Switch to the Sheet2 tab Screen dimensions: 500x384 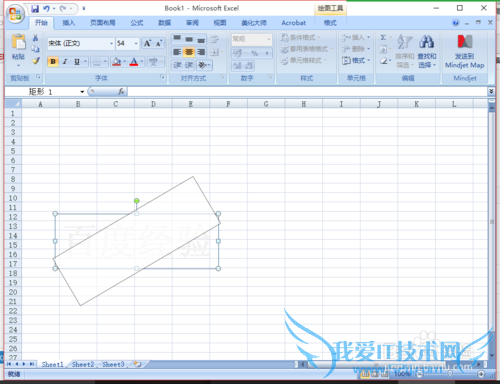[x=83, y=364]
